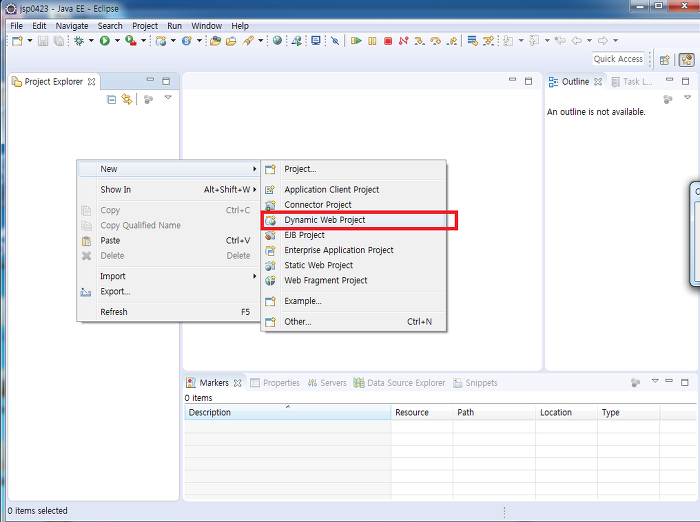700x522 pixels.
Task: Switch to the Properties tab
Action: coord(275,383)
